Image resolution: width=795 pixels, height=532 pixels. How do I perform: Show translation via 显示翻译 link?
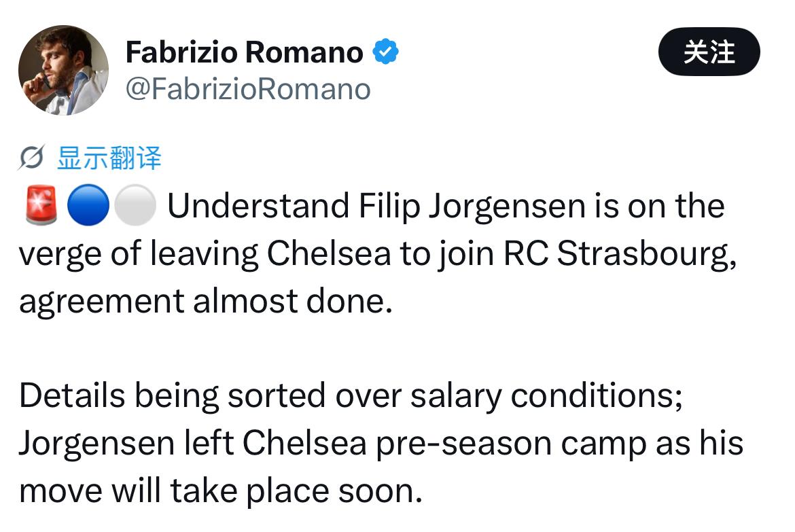109,158
